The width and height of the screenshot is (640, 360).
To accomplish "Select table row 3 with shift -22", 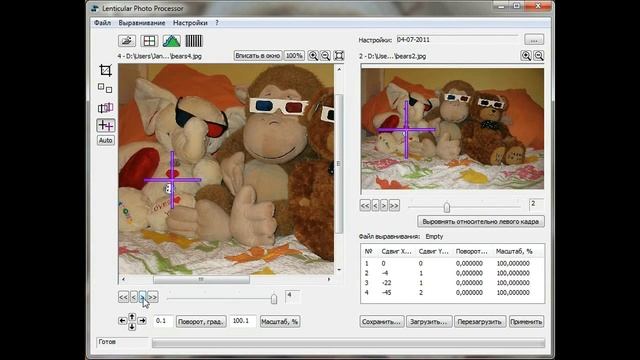I will [452, 283].
